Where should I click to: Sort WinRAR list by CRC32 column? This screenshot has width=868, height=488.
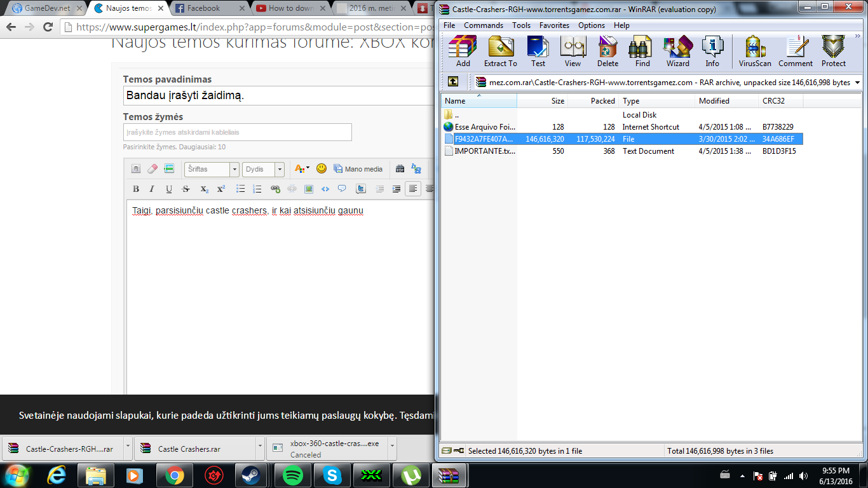click(781, 100)
